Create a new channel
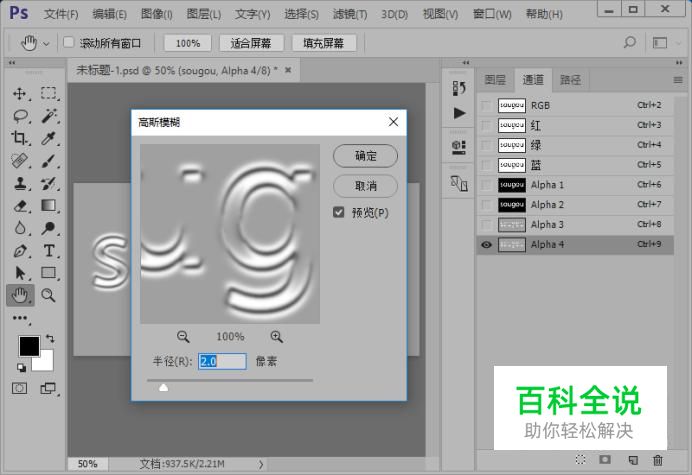Viewport: 692px width, 475px height. coord(632,460)
